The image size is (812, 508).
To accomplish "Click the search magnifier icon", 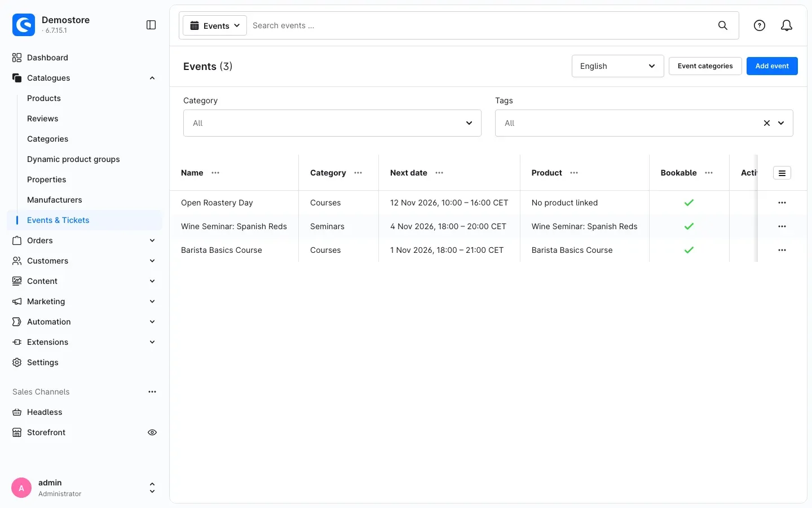I will (723, 25).
